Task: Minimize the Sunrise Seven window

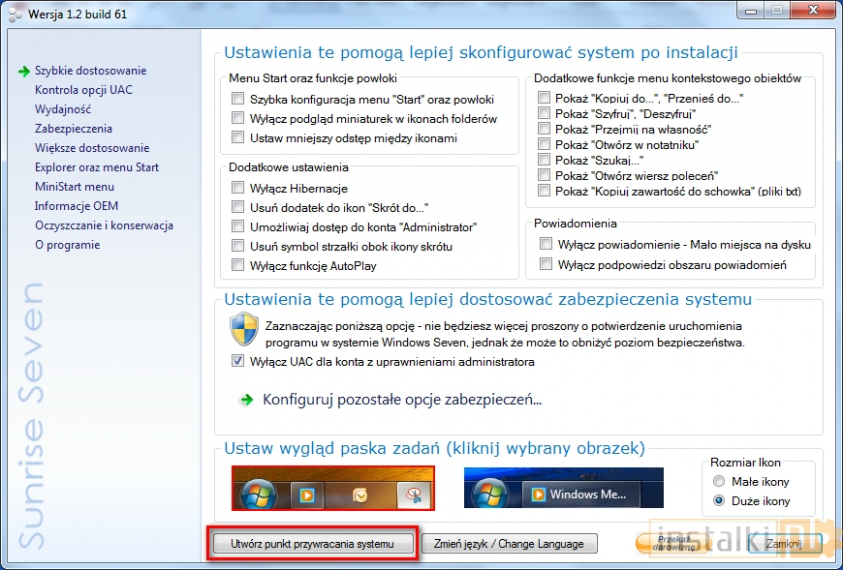Action: point(752,10)
